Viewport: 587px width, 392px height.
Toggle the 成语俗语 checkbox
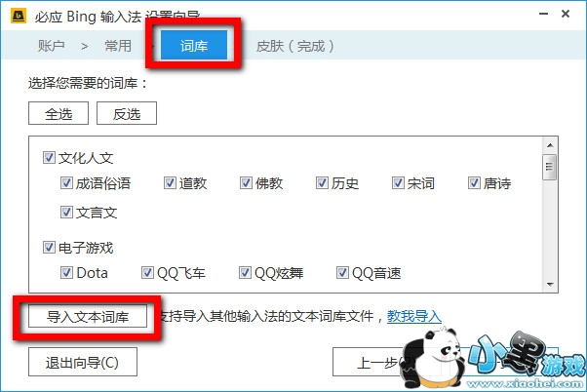[66, 183]
